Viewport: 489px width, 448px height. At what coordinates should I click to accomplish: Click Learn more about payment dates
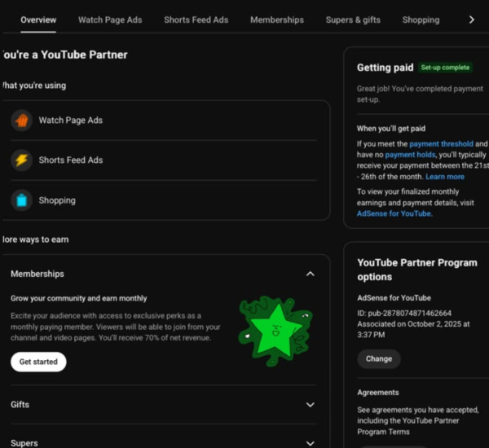445,177
